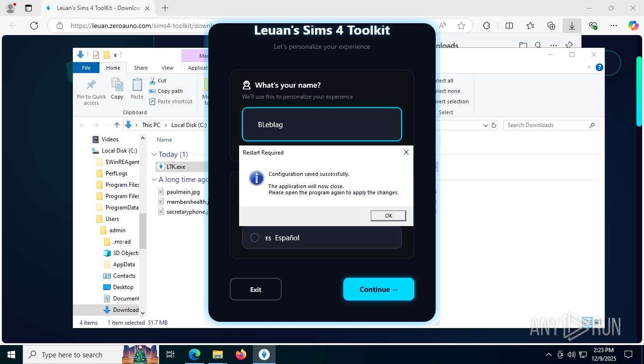Open File Explorer from the taskbar

click(217, 355)
